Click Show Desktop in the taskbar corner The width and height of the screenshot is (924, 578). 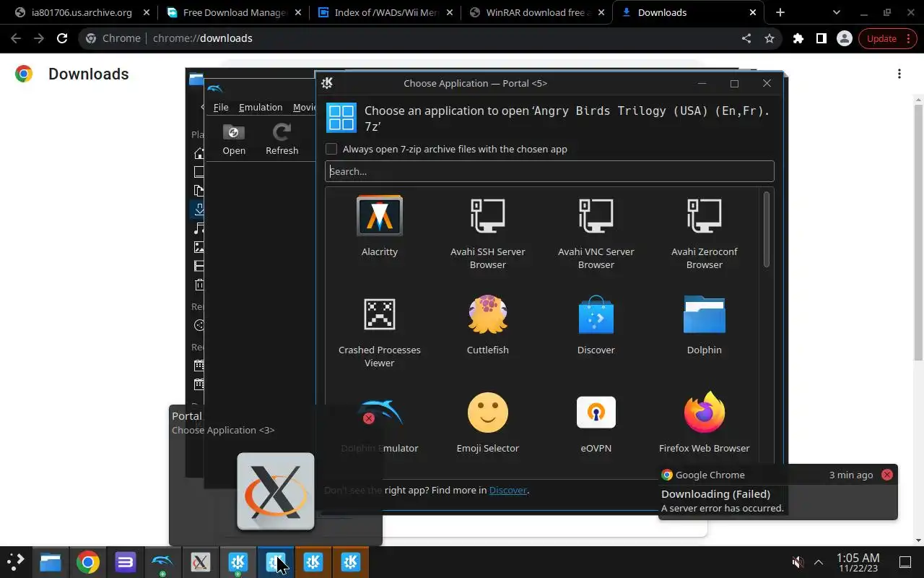[x=905, y=562]
